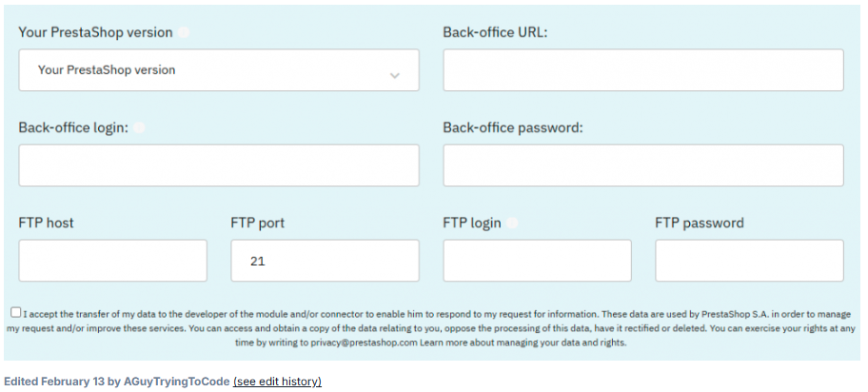Screen dimensions: 868x392
Task: Open the PrestaShop version dropdown
Action: click(x=218, y=70)
